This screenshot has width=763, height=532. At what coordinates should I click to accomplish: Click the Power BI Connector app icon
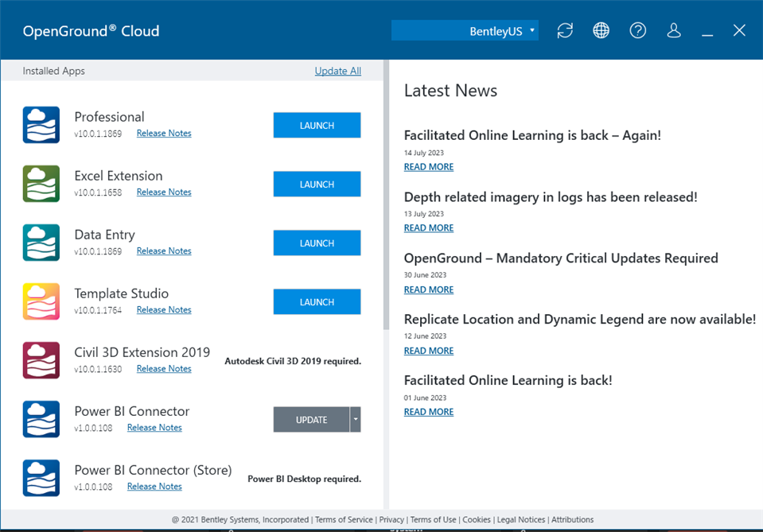pyautogui.click(x=41, y=419)
